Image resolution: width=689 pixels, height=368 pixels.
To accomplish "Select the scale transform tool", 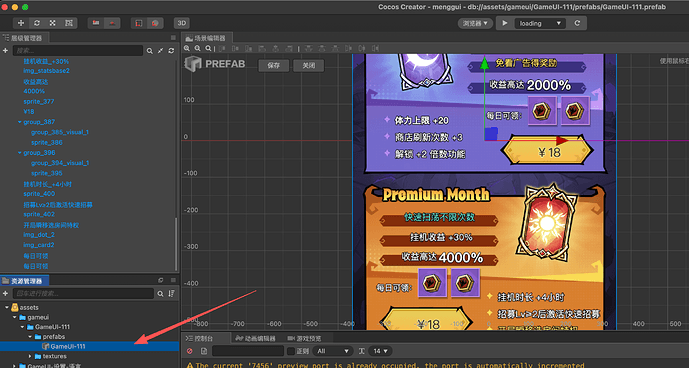I will [x=53, y=23].
